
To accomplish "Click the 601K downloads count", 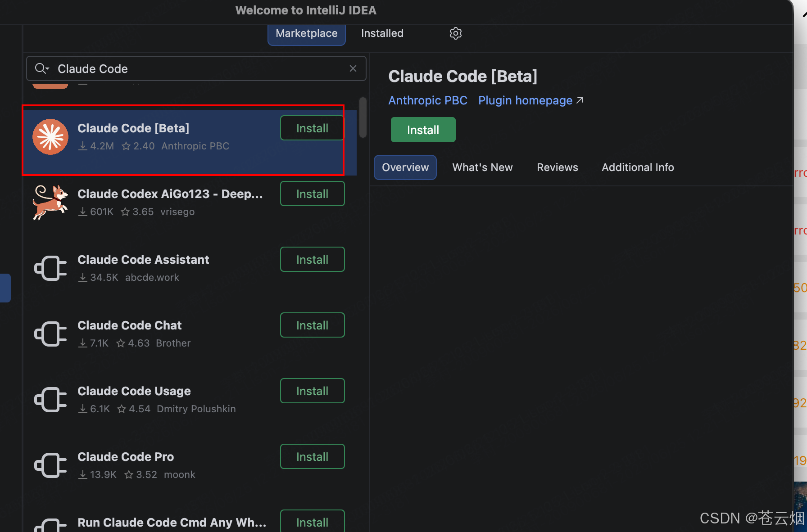I will click(x=96, y=212).
